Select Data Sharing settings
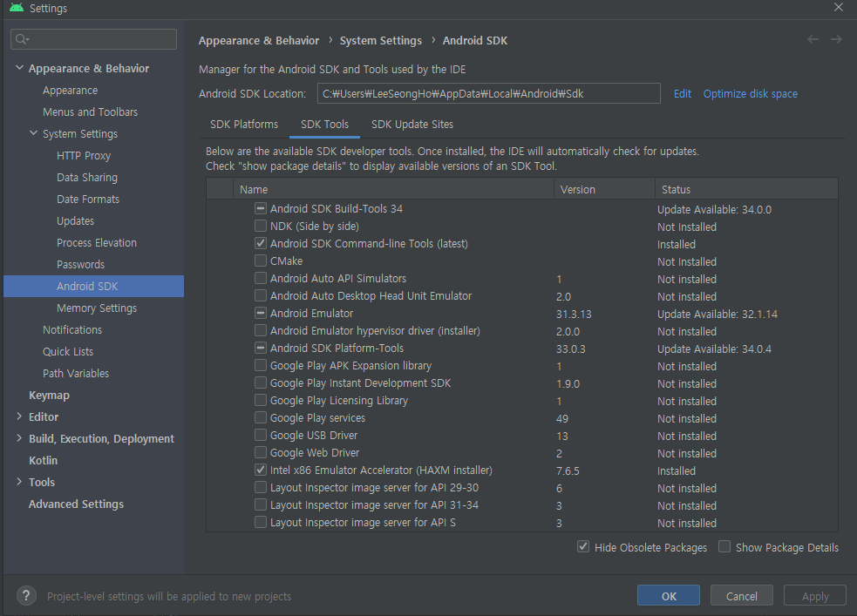The height and width of the screenshot is (616, 857). point(87,178)
